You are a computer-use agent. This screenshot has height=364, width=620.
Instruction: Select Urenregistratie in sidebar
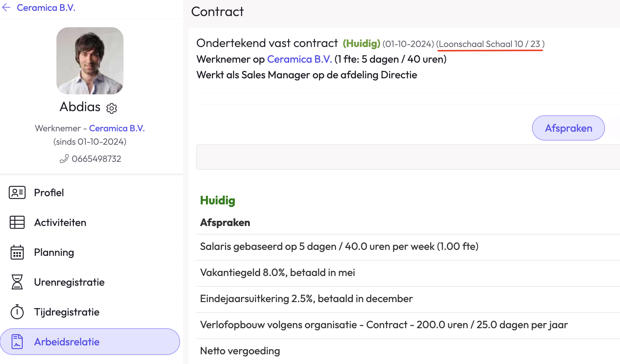[69, 282]
